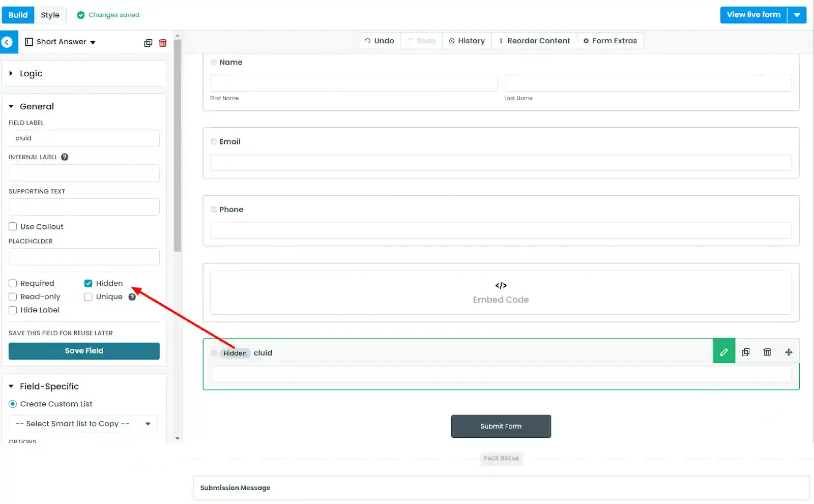Image resolution: width=814 pixels, height=504 pixels.
Task: Click the Name field label
Action: click(231, 63)
